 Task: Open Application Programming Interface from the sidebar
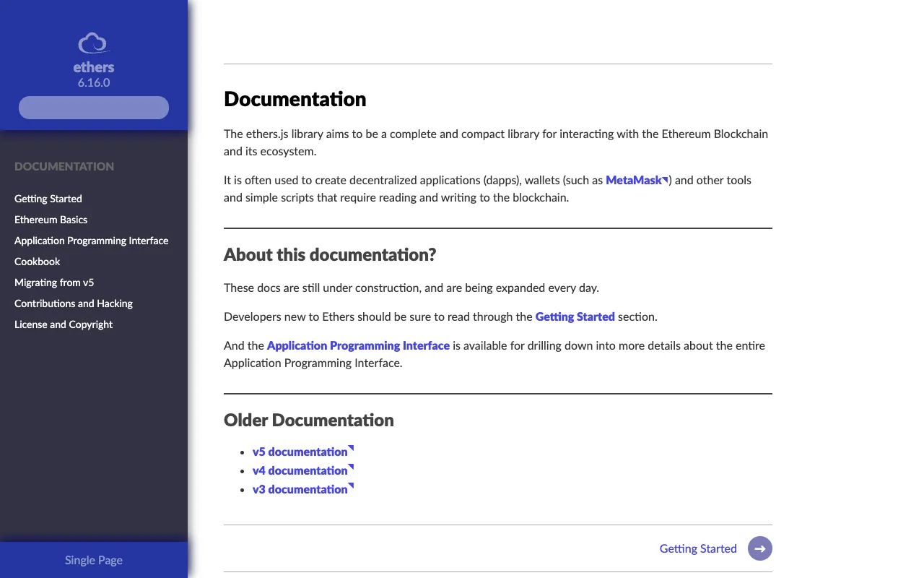(91, 241)
